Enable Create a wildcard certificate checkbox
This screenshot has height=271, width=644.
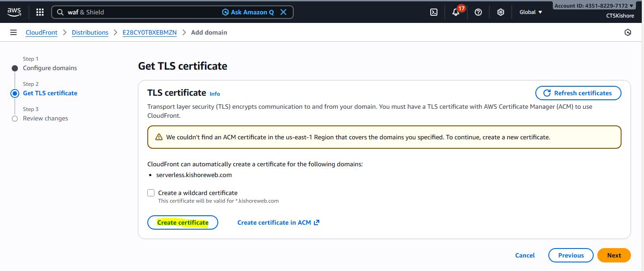[x=151, y=193]
